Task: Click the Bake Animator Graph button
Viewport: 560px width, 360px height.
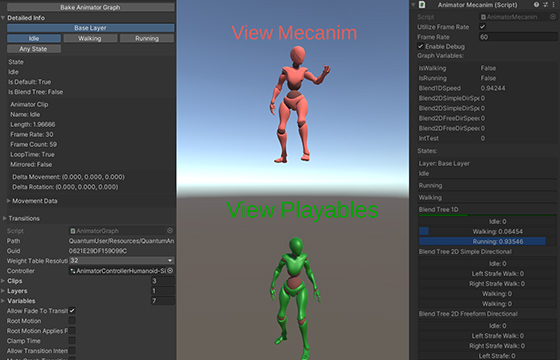Action: tap(90, 7)
